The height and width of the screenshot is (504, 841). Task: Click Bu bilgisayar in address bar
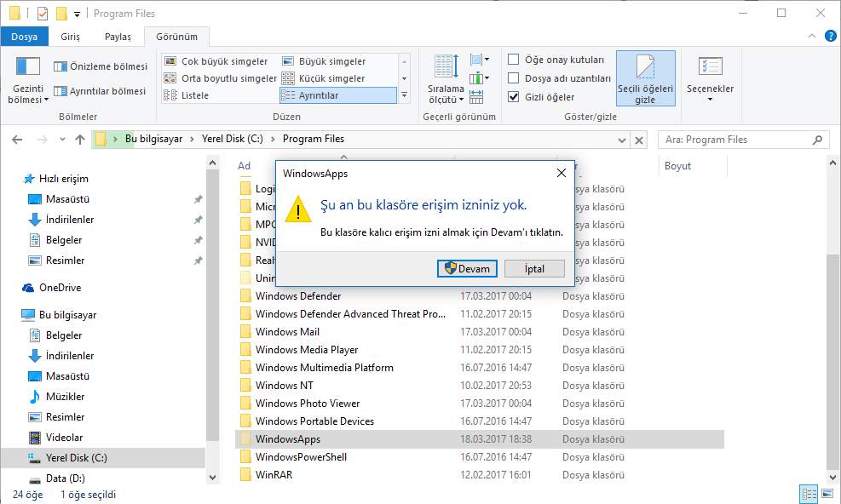point(154,139)
